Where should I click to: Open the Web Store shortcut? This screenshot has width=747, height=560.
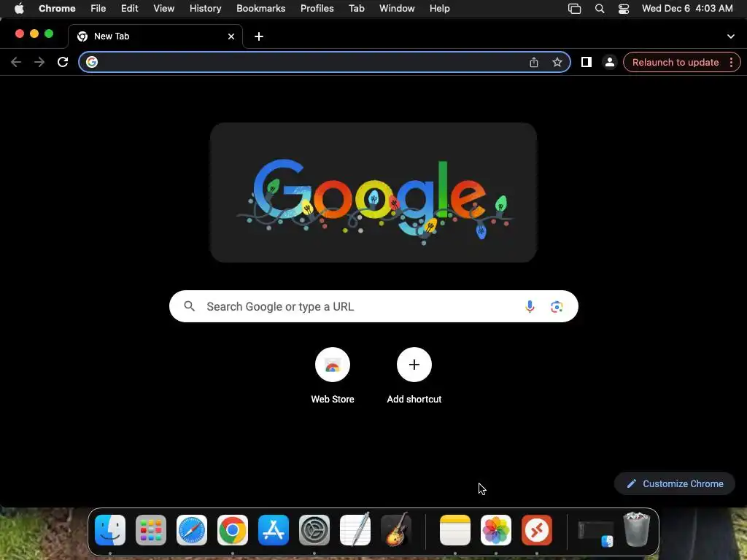click(333, 376)
